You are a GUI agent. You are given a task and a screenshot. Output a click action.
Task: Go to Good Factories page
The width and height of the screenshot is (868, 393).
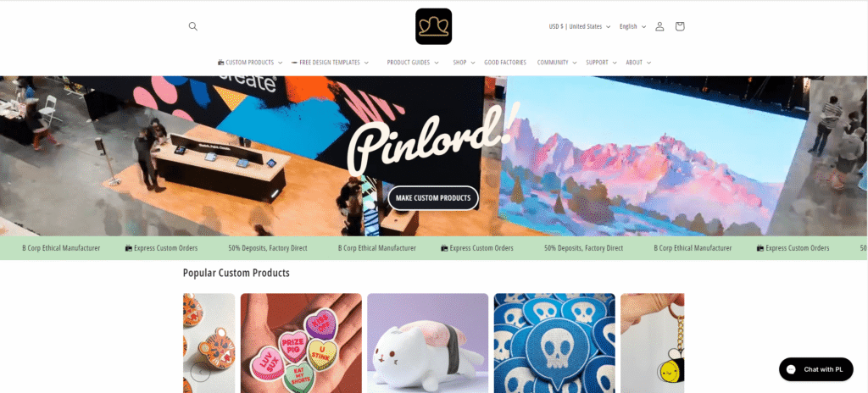505,63
